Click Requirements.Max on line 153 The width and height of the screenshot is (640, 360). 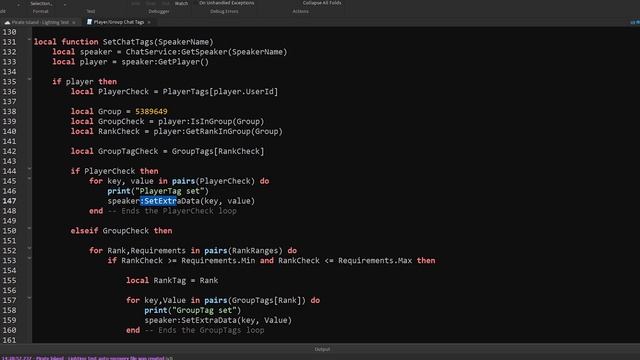(x=375, y=260)
